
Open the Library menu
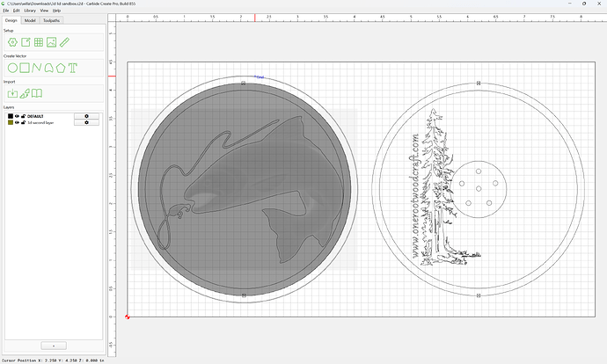click(x=30, y=11)
